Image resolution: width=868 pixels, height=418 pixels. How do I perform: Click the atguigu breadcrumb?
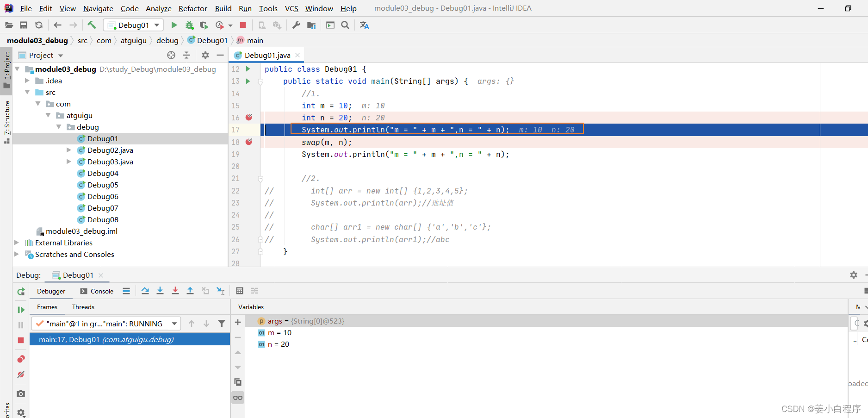pos(133,40)
